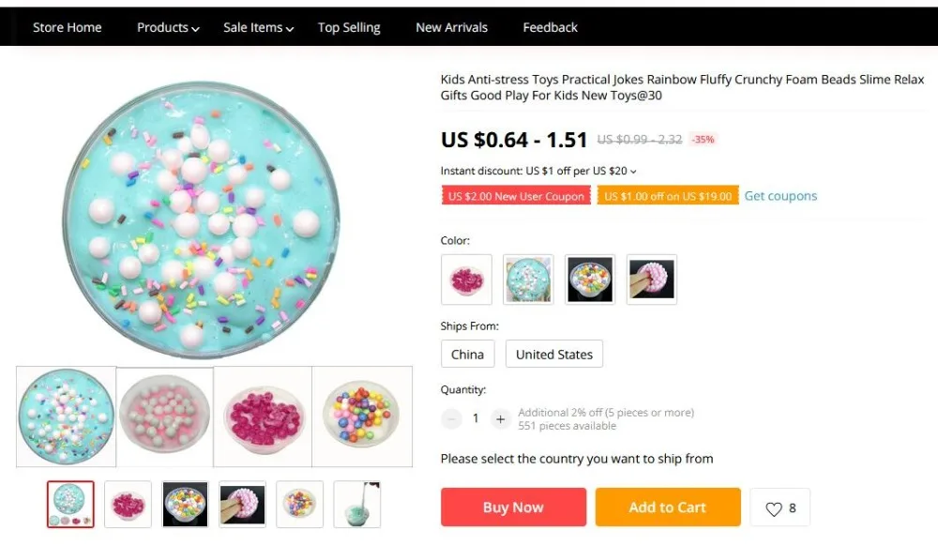Decrease quantity with the minus button
Screen dimensions: 938x560
pos(452,418)
